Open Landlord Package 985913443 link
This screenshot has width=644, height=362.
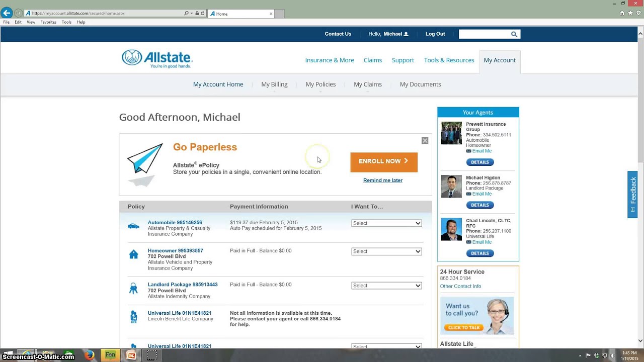[x=183, y=285]
